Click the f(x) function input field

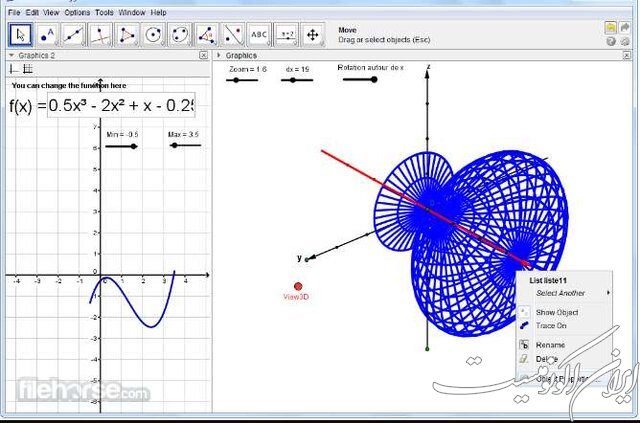pos(120,105)
